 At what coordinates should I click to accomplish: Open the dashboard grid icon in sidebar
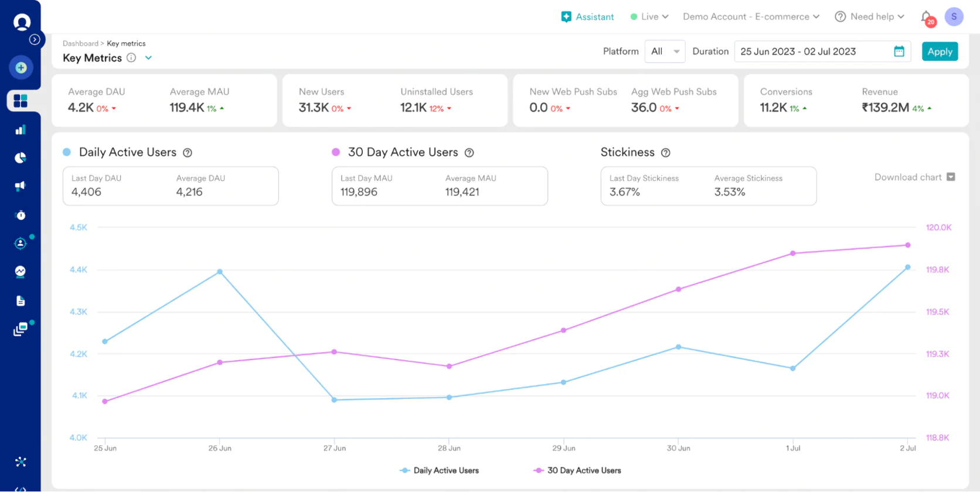(x=21, y=101)
